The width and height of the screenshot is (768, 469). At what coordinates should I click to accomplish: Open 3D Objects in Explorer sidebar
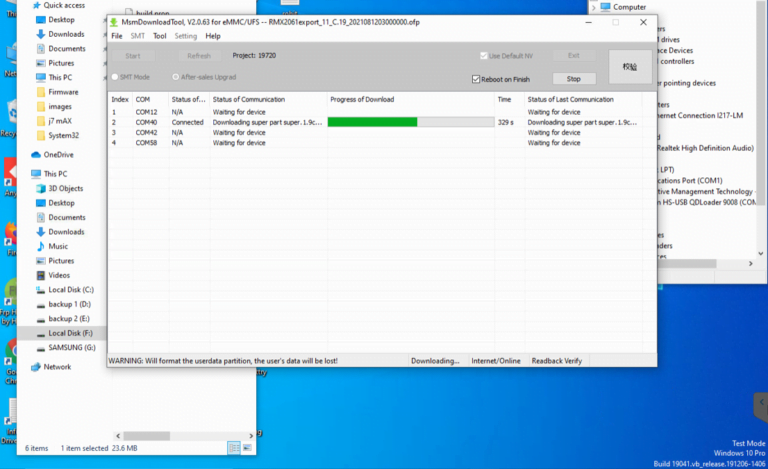[66, 188]
